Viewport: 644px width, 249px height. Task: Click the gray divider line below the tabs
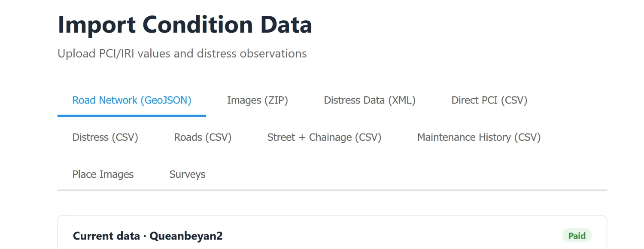click(332, 190)
